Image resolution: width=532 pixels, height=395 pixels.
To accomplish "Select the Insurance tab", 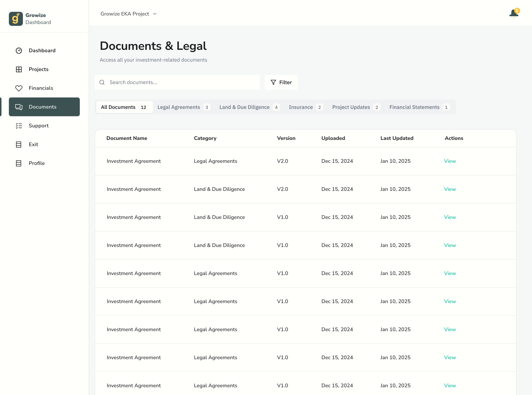I will [305, 107].
